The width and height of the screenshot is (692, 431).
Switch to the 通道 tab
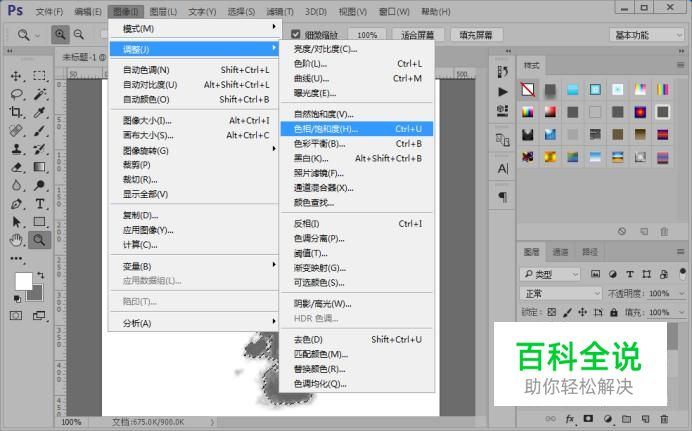560,252
